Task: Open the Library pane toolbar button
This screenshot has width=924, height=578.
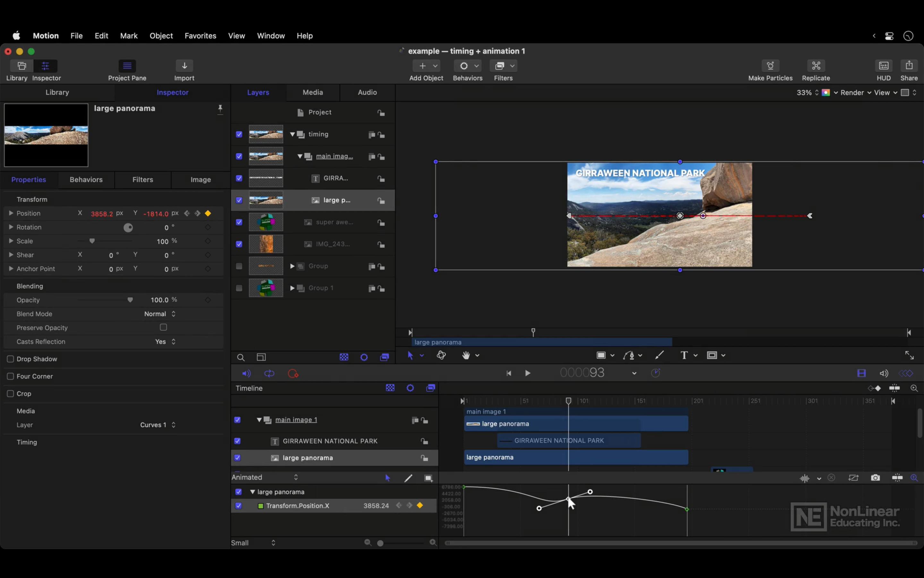Action: (22, 66)
